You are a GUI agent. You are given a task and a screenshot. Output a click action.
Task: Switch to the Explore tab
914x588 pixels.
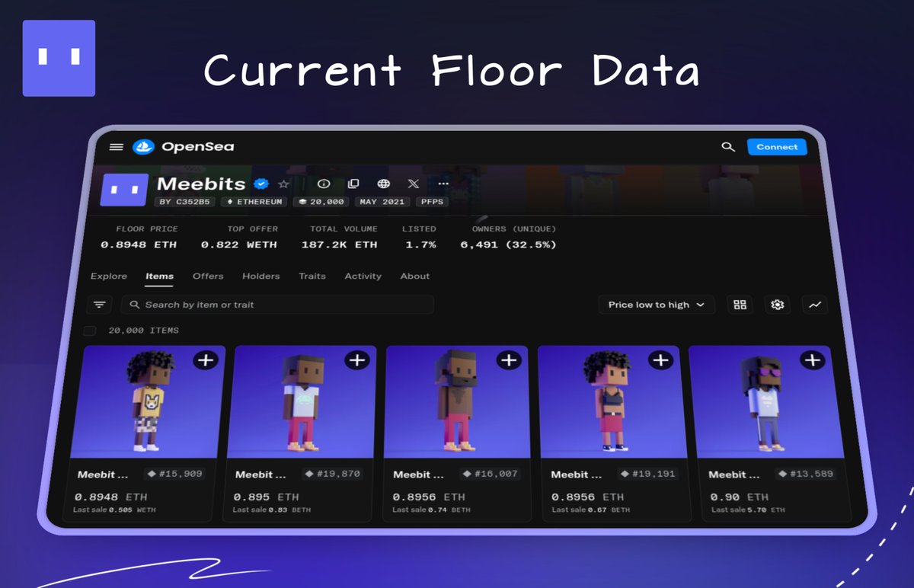[108, 276]
